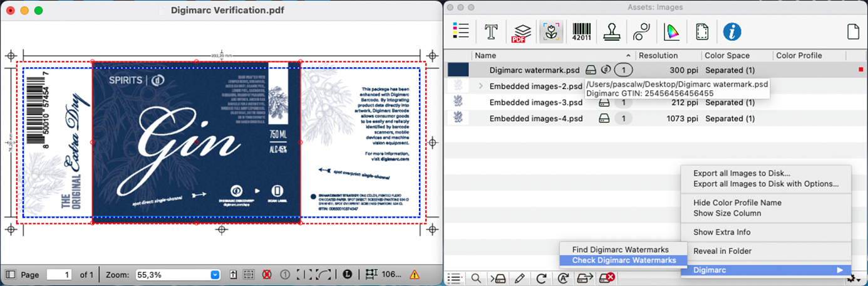
Task: Select Export all Images to Disk...
Action: click(741, 173)
